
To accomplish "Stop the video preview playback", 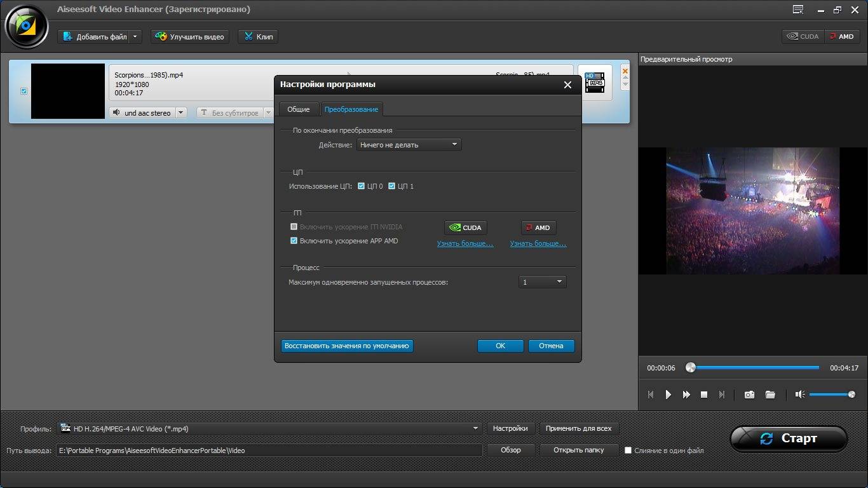I will (x=704, y=395).
